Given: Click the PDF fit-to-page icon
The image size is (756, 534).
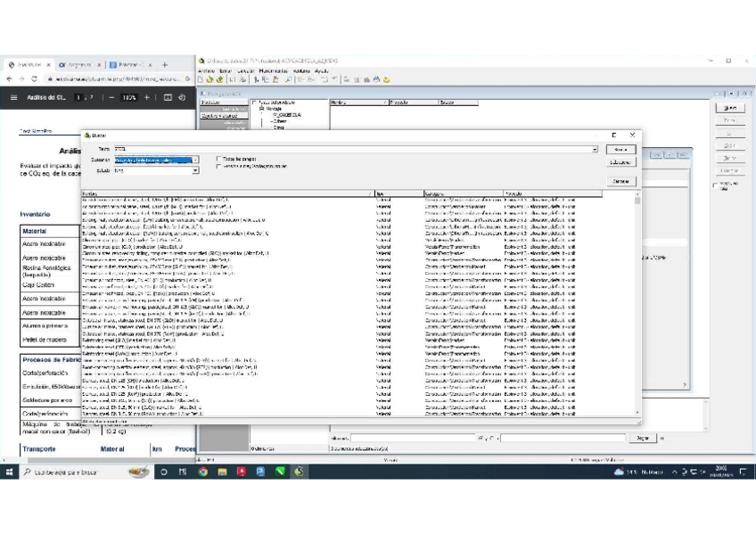Looking at the screenshot, I should 168,97.
